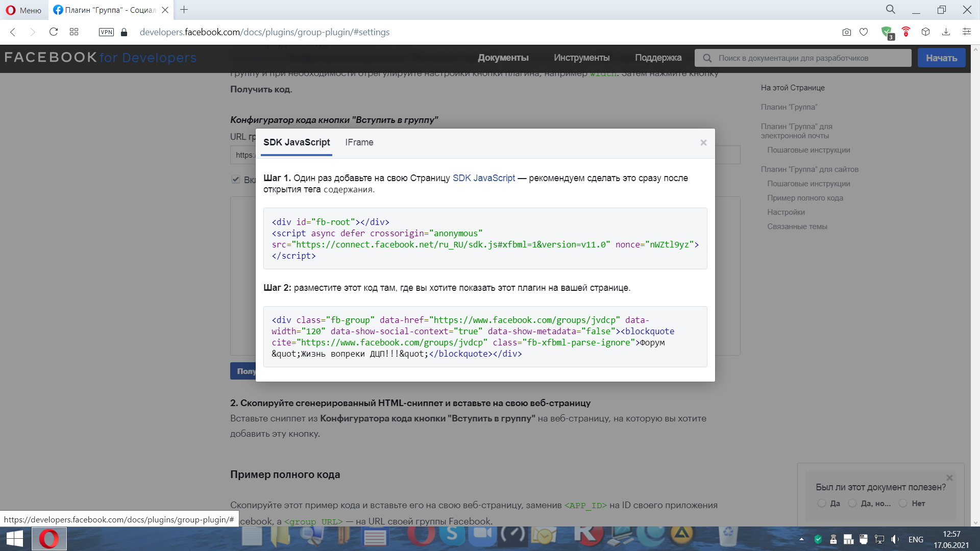Click the fb-group plugin code block
The image size is (980, 551).
pyautogui.click(x=485, y=337)
